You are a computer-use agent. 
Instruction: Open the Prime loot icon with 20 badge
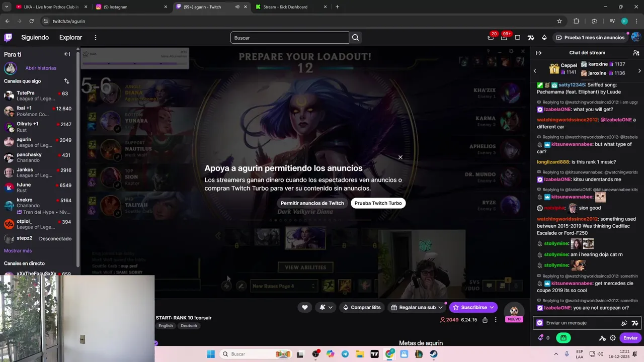point(491,38)
